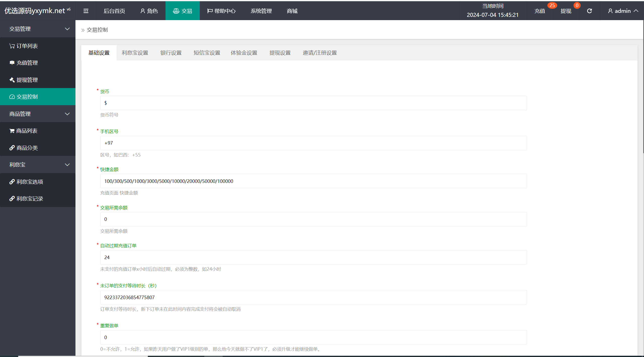Screen dimensions: 644x357
Task: Collapse the 交易管理 sidebar group
Action: pyautogui.click(x=38, y=29)
